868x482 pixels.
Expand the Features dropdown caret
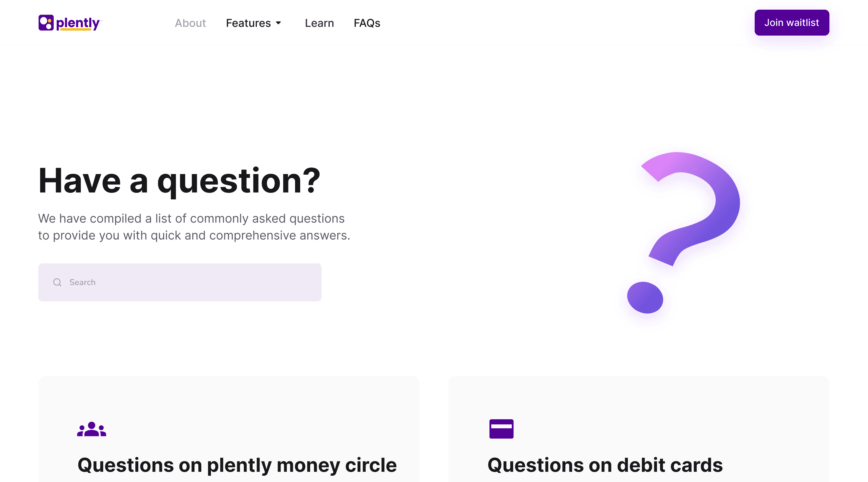278,23
